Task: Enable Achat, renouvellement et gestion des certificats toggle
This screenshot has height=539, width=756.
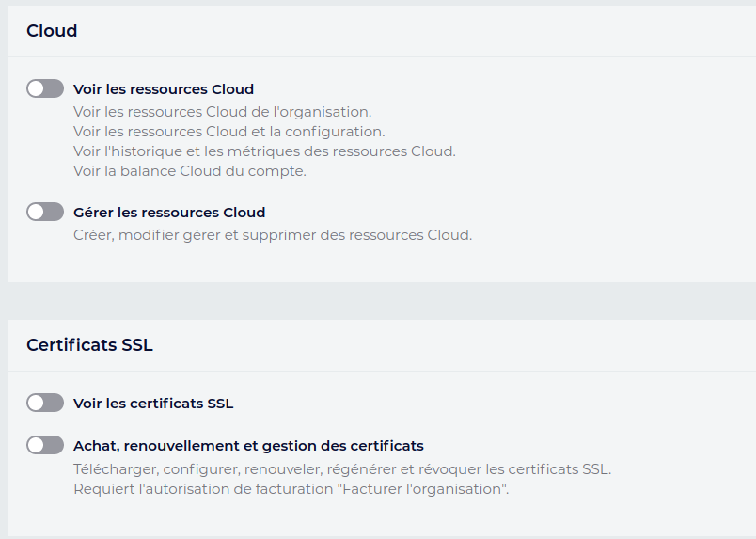Action: pos(45,445)
